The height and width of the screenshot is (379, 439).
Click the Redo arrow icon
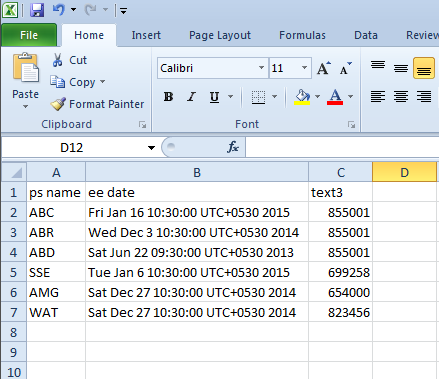91,10
